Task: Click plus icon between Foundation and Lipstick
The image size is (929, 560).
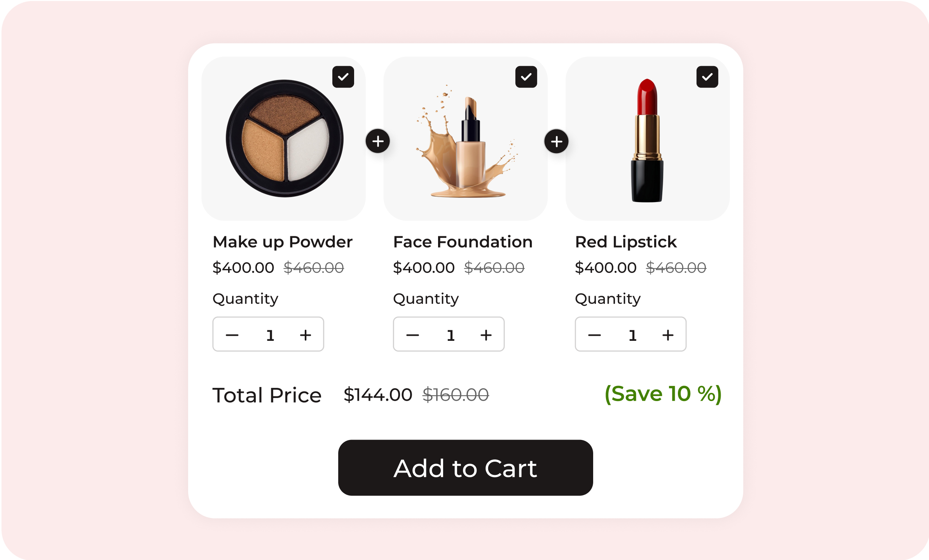Action: point(556,141)
